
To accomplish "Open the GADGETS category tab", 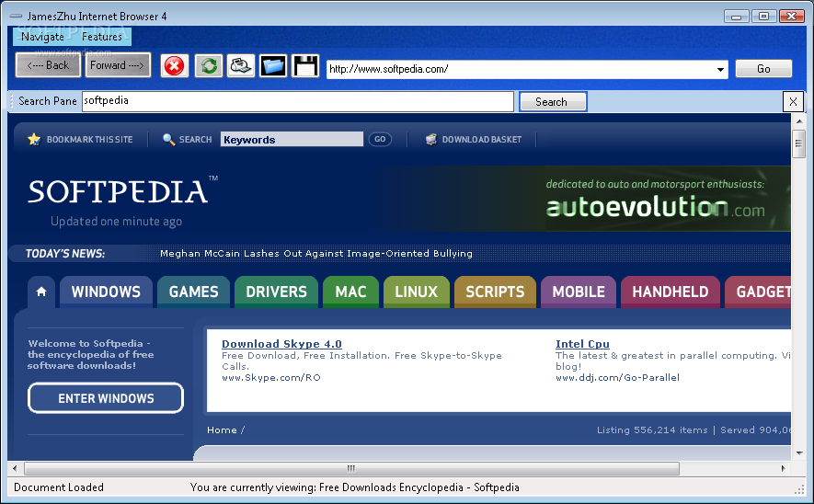I will (759, 292).
